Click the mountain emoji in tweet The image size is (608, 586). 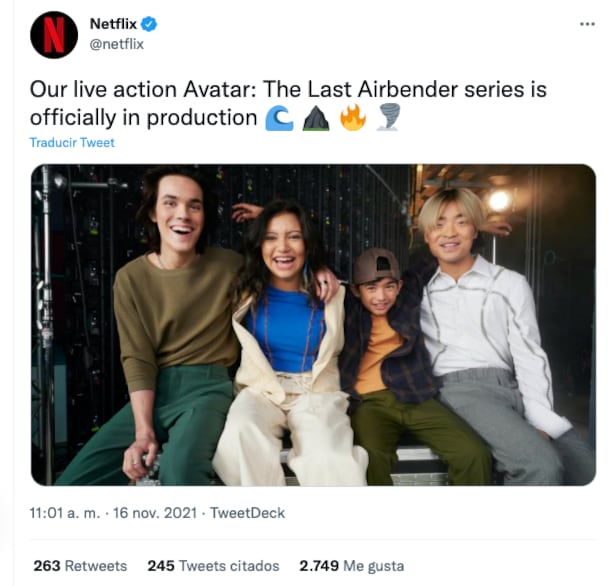pyautogui.click(x=316, y=118)
